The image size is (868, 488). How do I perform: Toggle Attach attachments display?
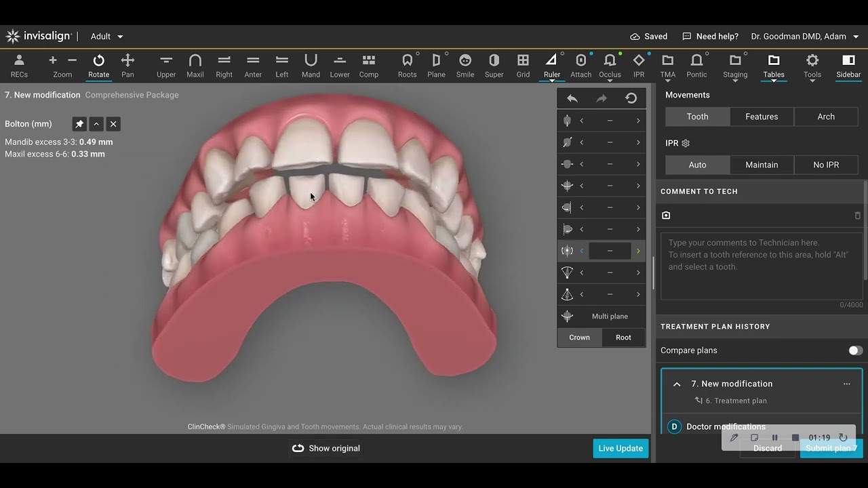coord(581,66)
